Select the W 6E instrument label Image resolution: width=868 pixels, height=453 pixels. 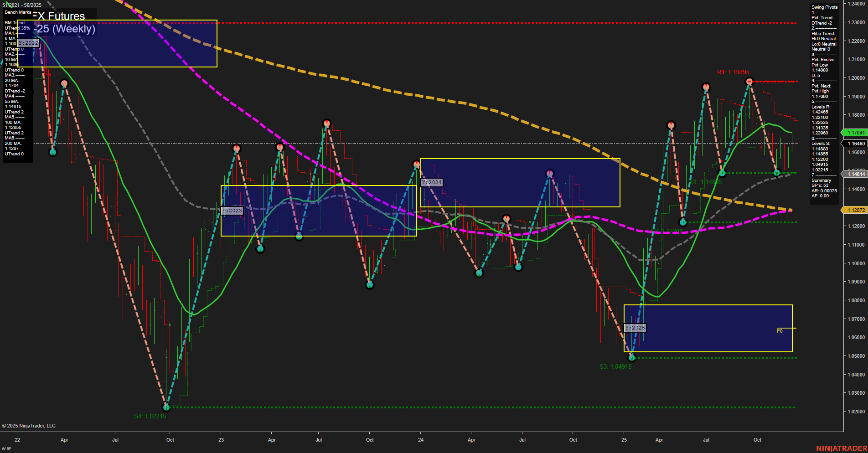click(6, 448)
